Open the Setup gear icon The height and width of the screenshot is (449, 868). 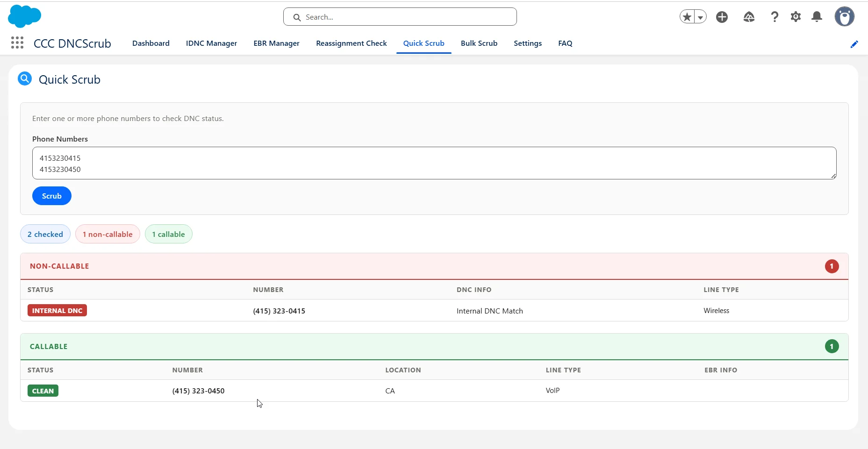796,17
